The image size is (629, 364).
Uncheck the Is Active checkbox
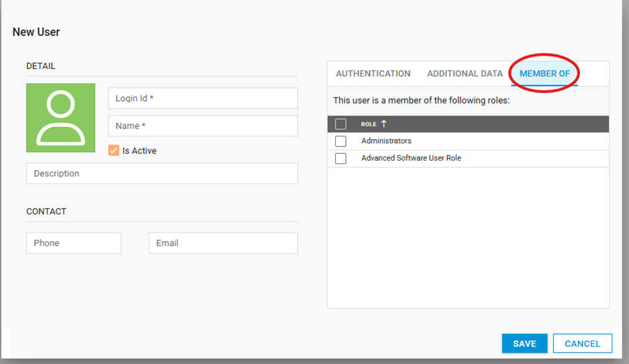(114, 151)
